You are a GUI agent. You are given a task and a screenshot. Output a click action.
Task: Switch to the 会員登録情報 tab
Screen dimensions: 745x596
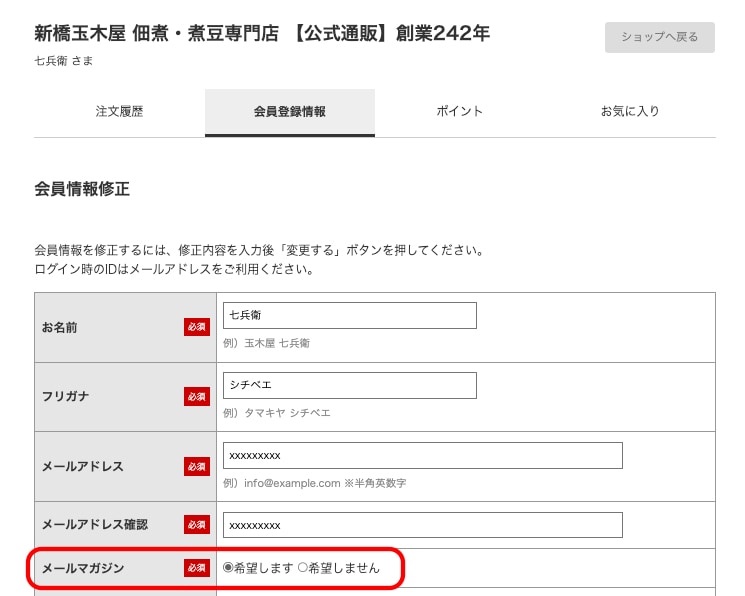click(289, 112)
